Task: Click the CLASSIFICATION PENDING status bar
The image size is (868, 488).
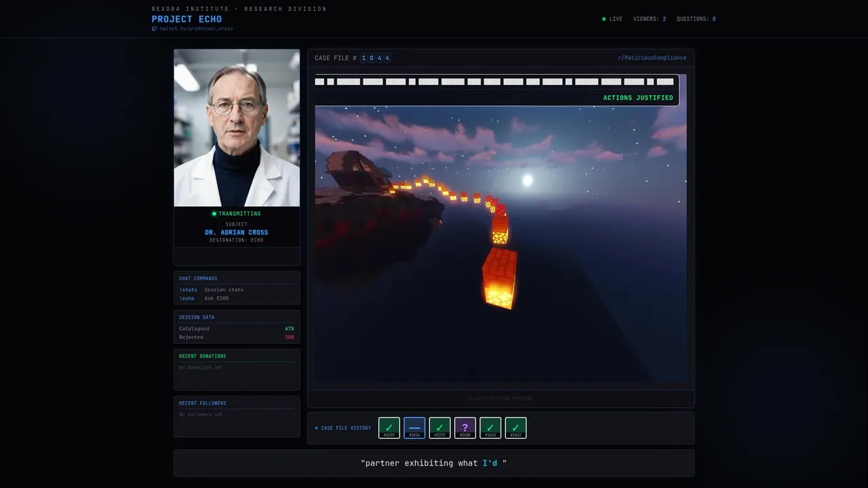Action: click(500, 399)
